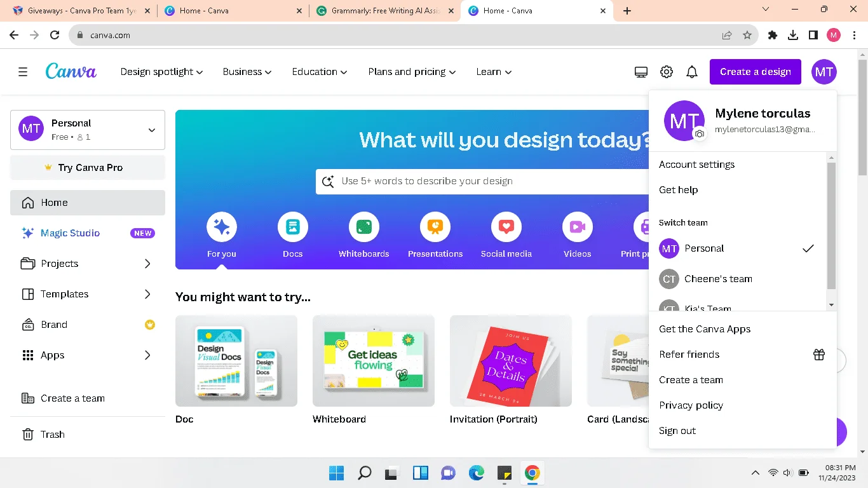
Task: Open the Chrome three-dot menu
Action: point(854,36)
